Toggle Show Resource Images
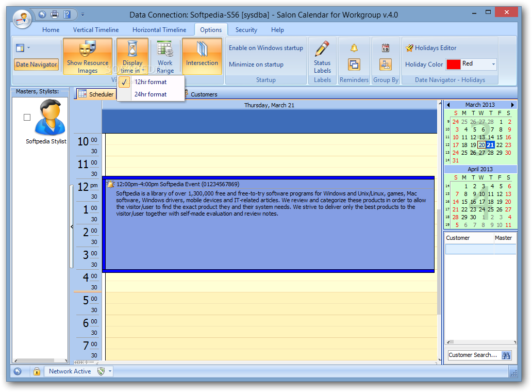 coord(88,56)
